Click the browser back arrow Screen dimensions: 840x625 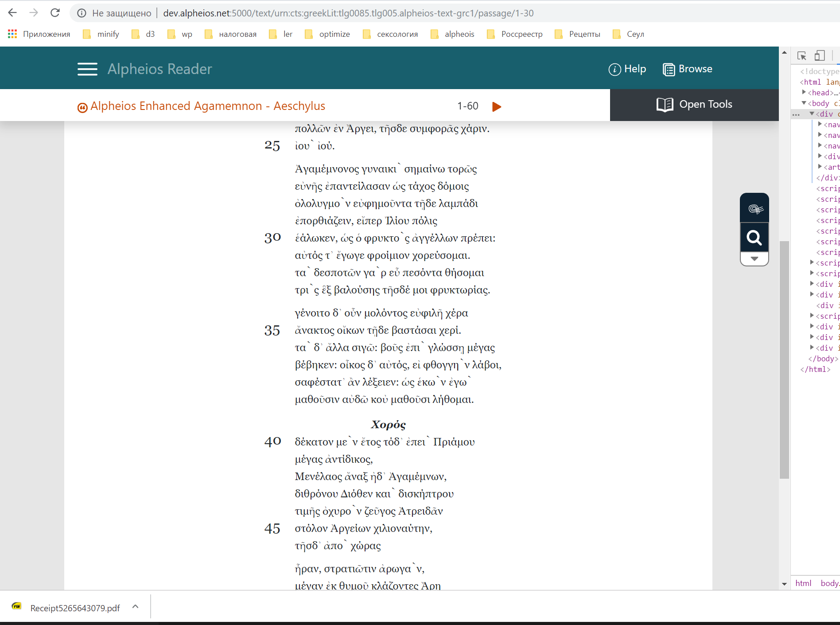(12, 13)
